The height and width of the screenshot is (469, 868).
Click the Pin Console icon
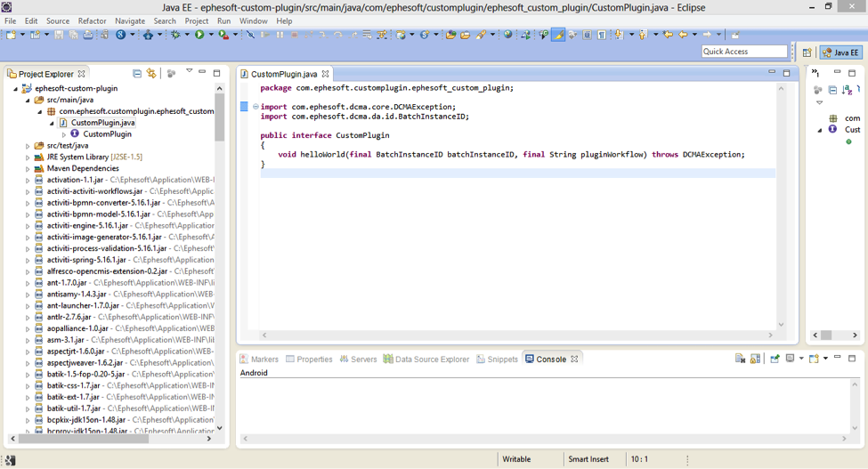tap(775, 359)
